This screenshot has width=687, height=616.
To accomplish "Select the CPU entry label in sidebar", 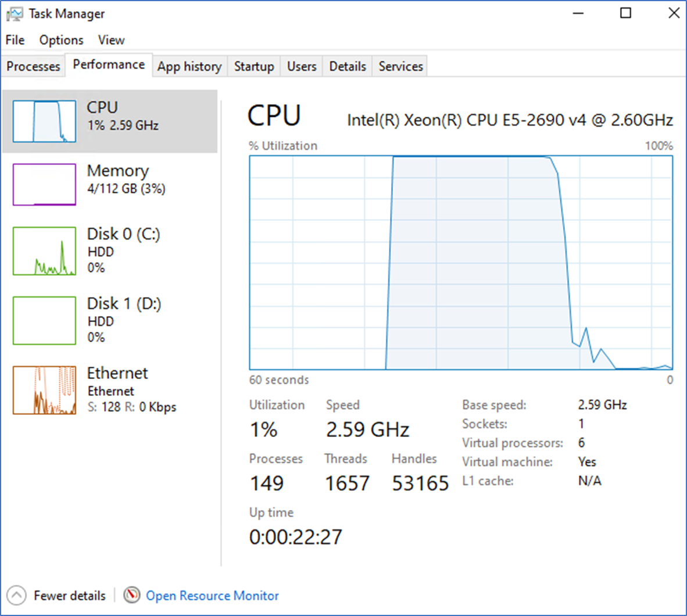I will pyautogui.click(x=102, y=108).
